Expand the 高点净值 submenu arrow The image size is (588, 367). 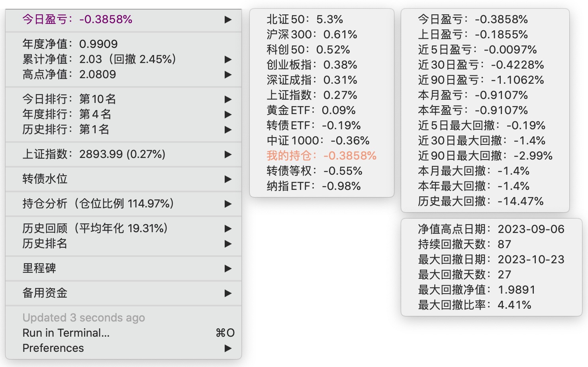coord(228,75)
